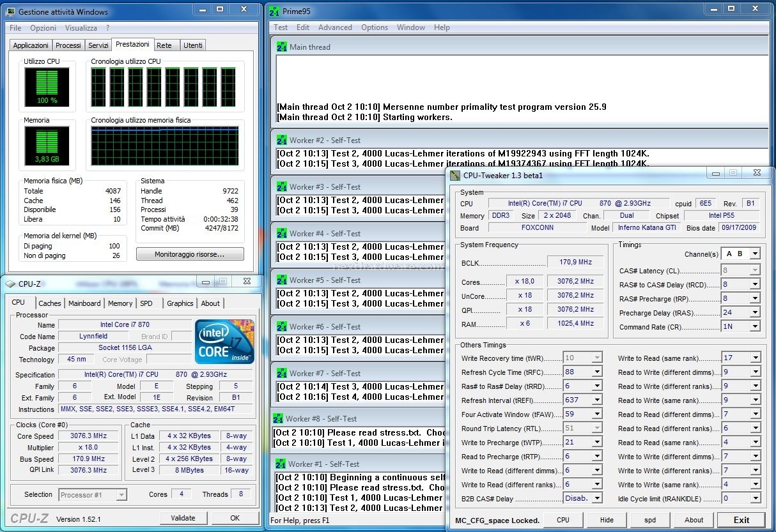Click the Worker #4 Self-Test window icon

282,233
